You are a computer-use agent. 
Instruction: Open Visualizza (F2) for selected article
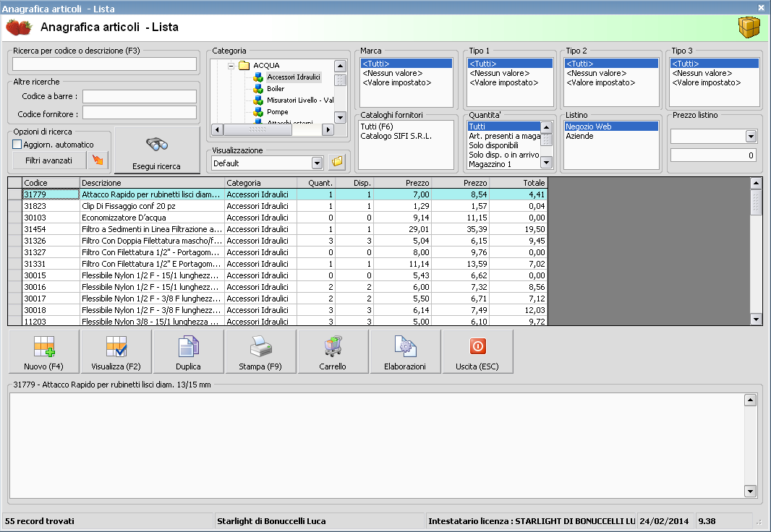(116, 352)
